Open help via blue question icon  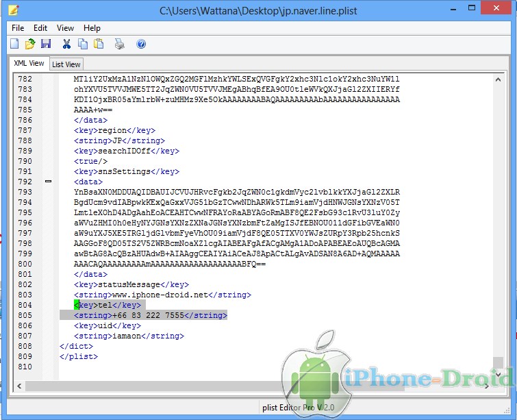[x=141, y=44]
